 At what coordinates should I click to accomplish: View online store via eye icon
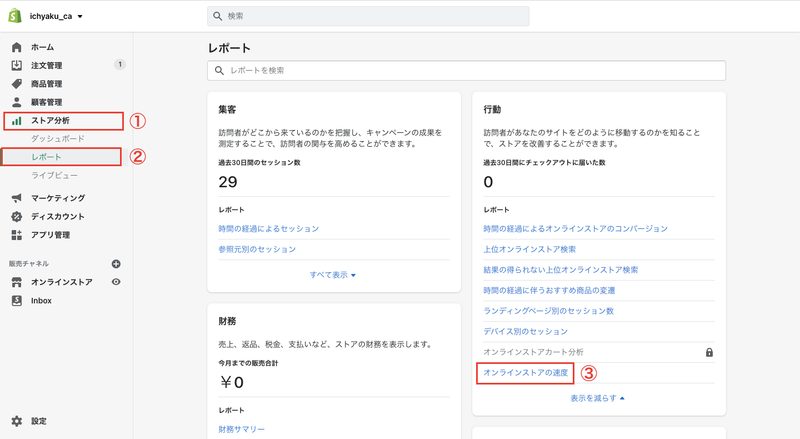[x=116, y=282]
